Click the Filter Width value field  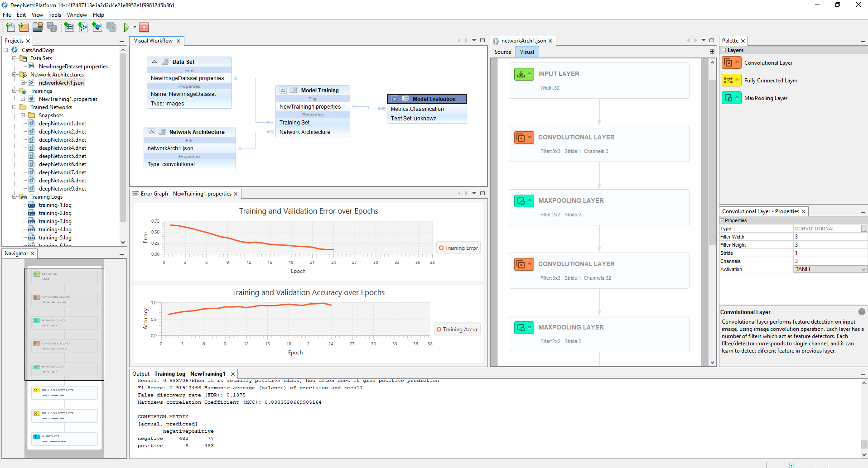coord(829,237)
